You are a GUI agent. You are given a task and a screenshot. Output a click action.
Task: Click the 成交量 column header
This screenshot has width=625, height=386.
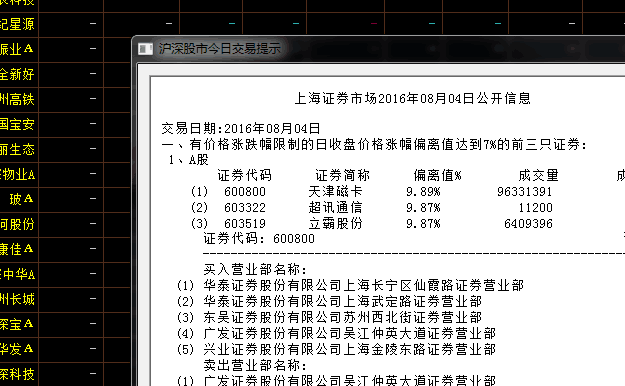[539, 175]
